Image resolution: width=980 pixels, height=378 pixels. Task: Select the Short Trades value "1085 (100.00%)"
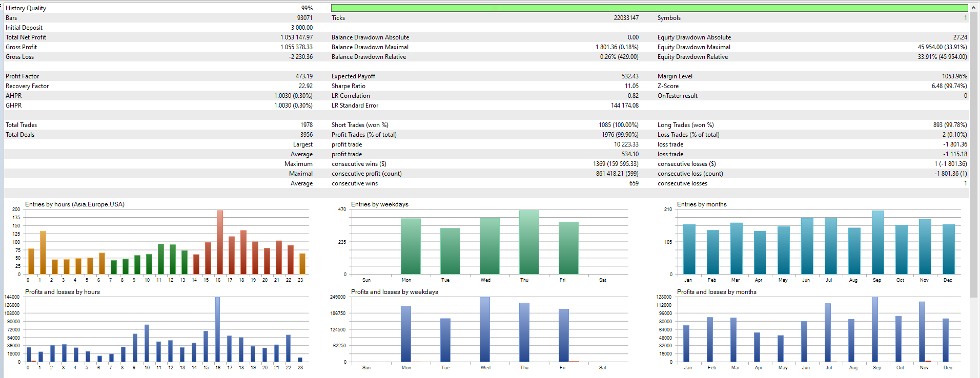619,125
